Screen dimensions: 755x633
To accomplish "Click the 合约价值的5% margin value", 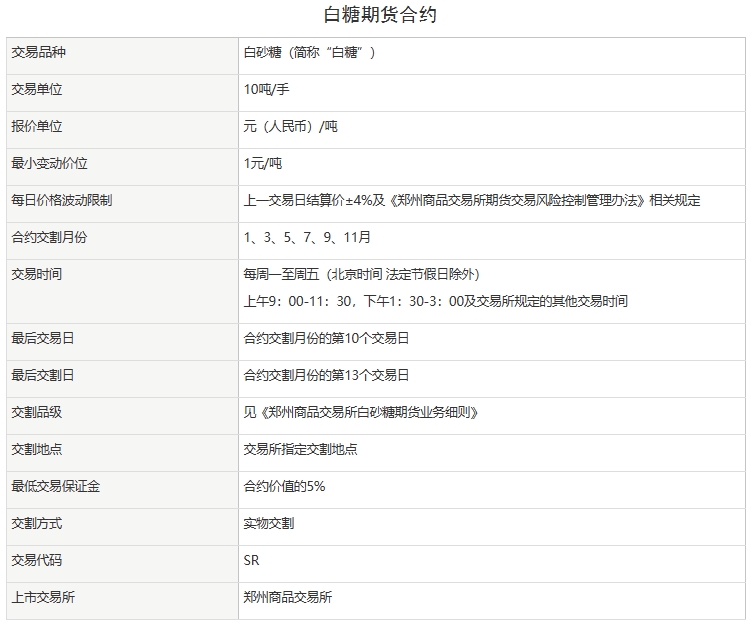I will click(284, 486).
